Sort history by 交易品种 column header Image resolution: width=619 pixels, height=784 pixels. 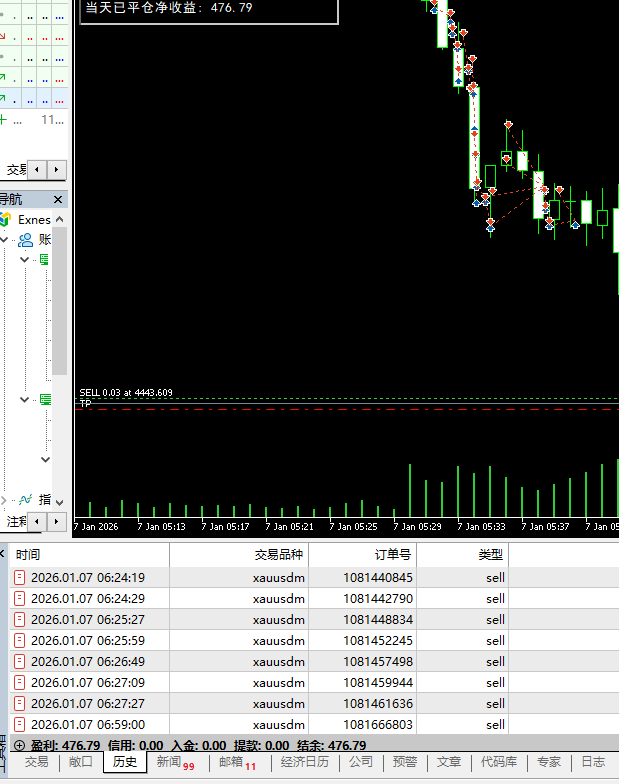click(239, 554)
